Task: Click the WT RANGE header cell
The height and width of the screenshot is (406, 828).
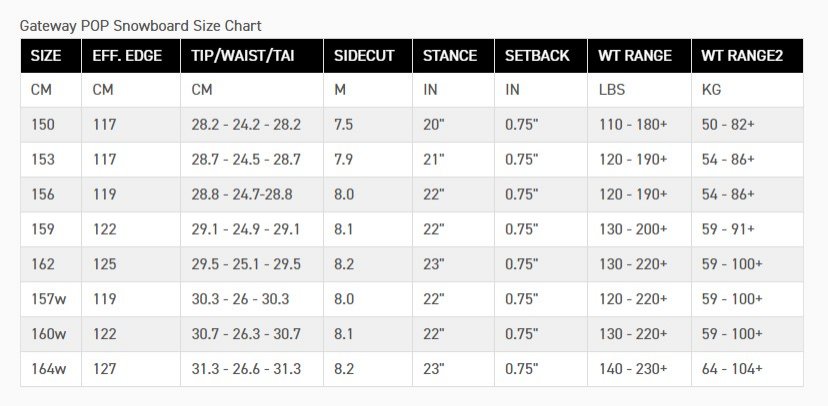Action: coord(639,55)
